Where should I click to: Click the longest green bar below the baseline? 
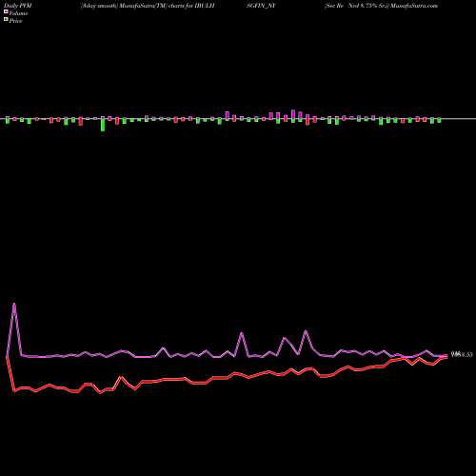103,125
